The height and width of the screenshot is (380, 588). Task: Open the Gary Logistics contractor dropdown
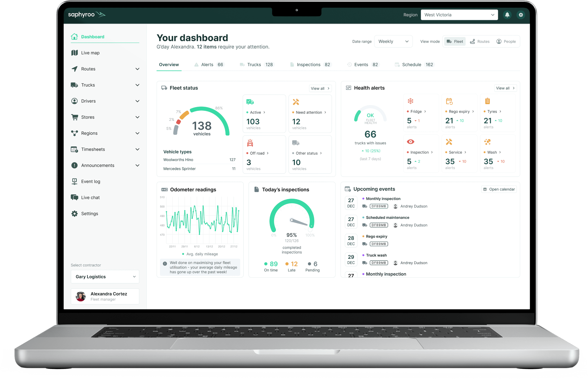(105, 277)
